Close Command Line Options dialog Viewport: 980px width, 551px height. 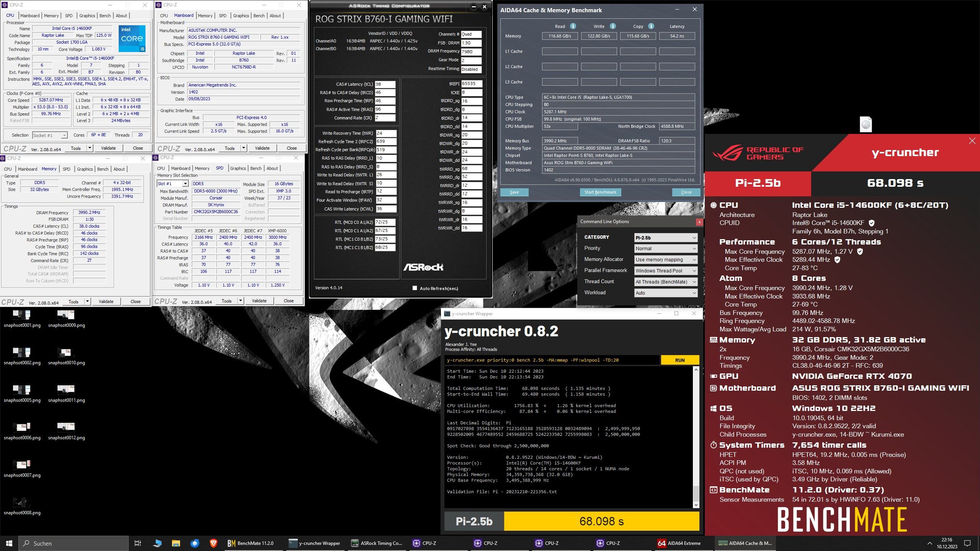coord(699,222)
